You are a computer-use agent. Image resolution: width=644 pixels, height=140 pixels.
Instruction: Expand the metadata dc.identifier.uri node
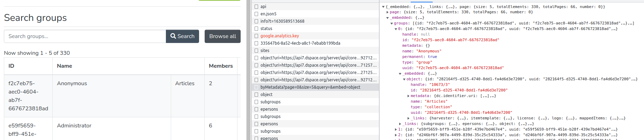pos(408,96)
